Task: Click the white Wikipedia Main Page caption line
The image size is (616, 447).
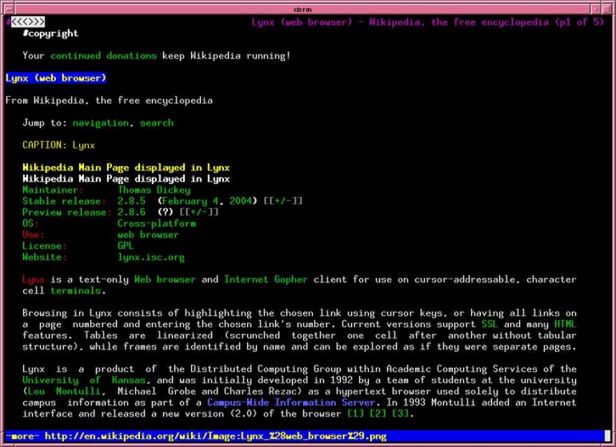Action: 126,179
